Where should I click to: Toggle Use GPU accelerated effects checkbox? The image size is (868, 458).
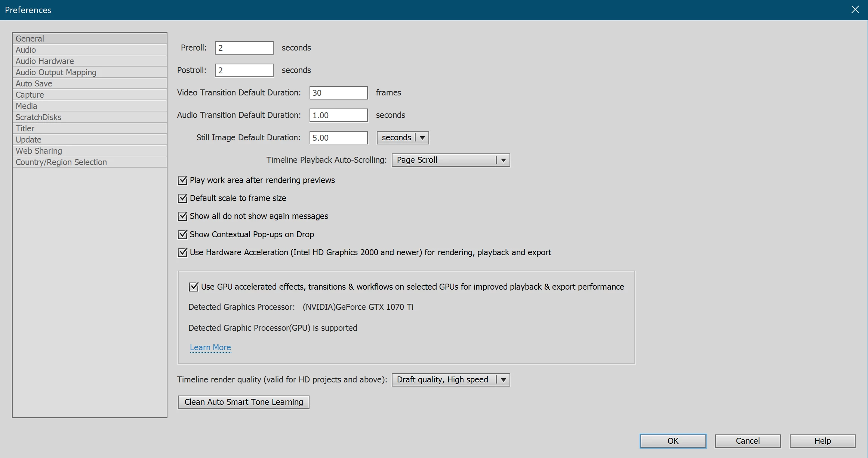pos(194,287)
